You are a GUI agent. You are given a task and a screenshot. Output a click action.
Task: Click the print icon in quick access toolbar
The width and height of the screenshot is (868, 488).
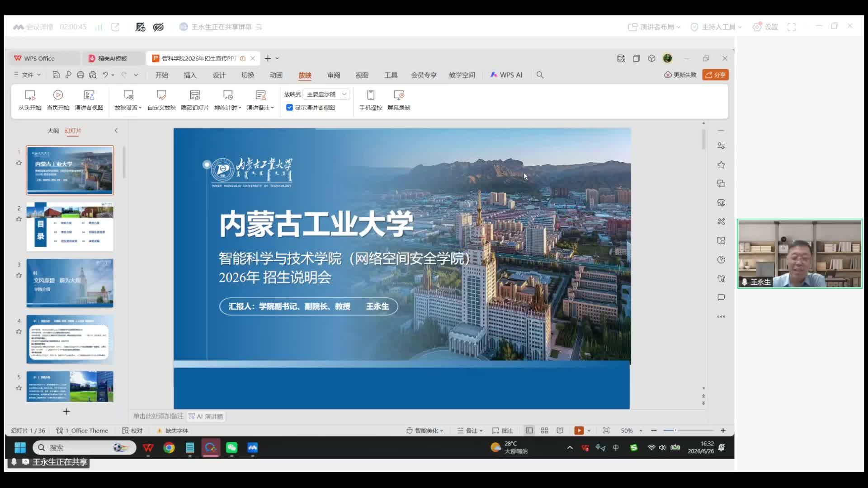(80, 75)
